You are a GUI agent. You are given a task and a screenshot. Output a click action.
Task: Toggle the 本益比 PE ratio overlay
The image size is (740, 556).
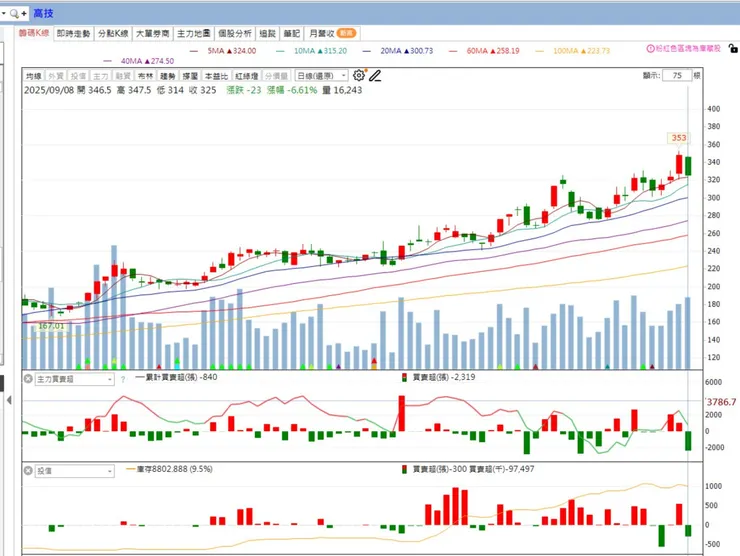coord(216,76)
